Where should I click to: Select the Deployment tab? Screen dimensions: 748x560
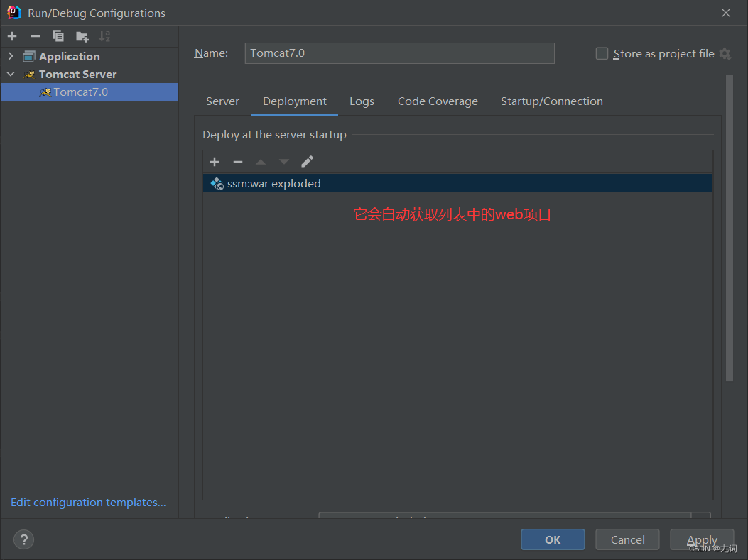[294, 101]
